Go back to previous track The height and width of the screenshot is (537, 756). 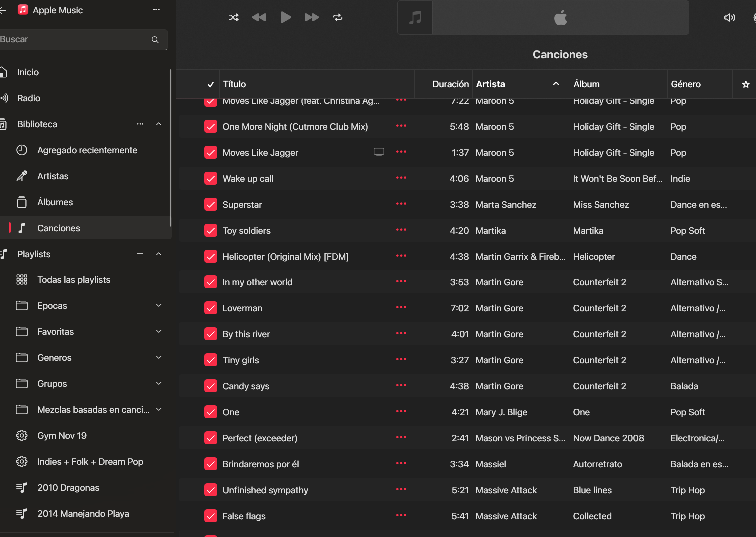(259, 17)
